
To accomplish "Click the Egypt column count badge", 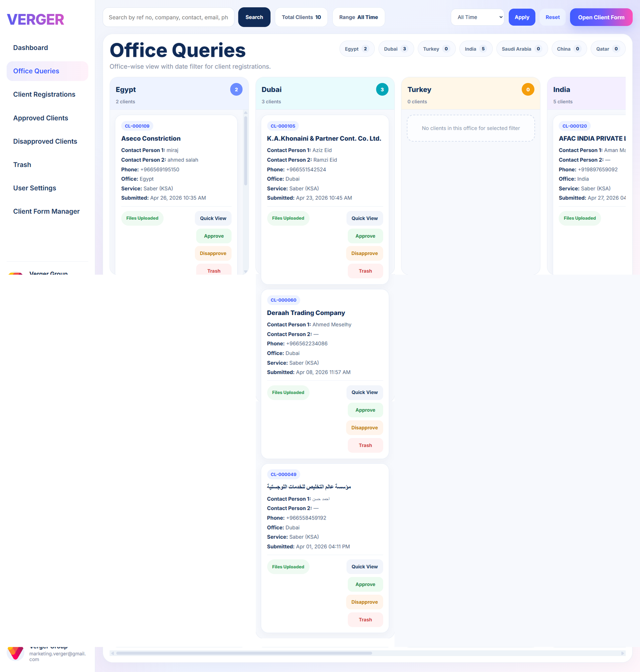I will tap(236, 90).
